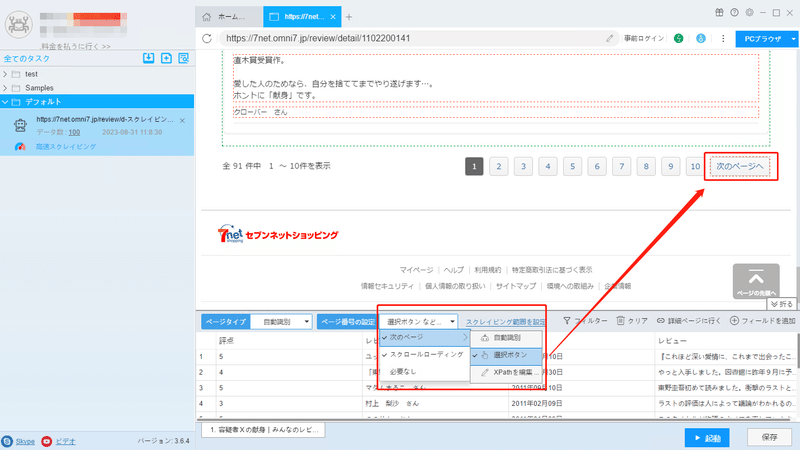Image resolution: width=800 pixels, height=450 pixels.
Task: Choose 自動識別 in the submenu
Action: (x=506, y=338)
